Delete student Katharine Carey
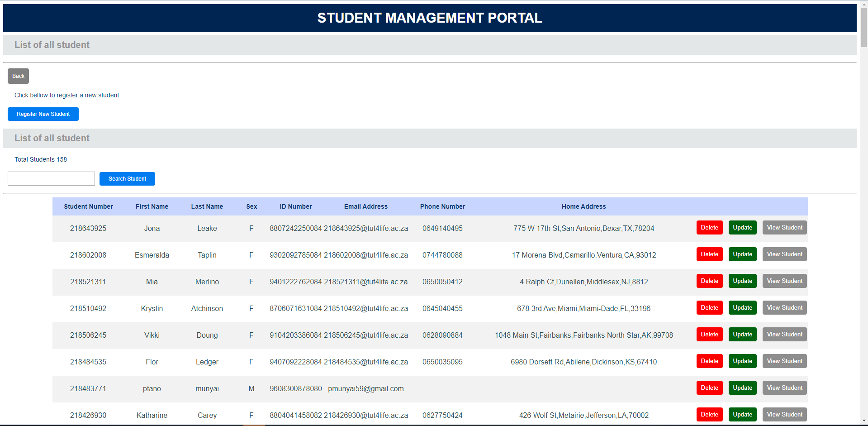 [x=709, y=415]
